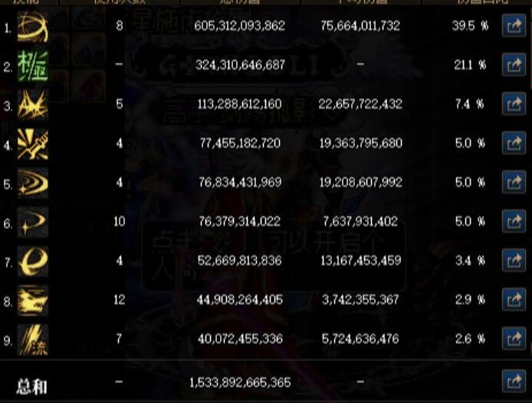Click the skill icon in row 5
Screen dimensions: 532x403
click(x=32, y=183)
